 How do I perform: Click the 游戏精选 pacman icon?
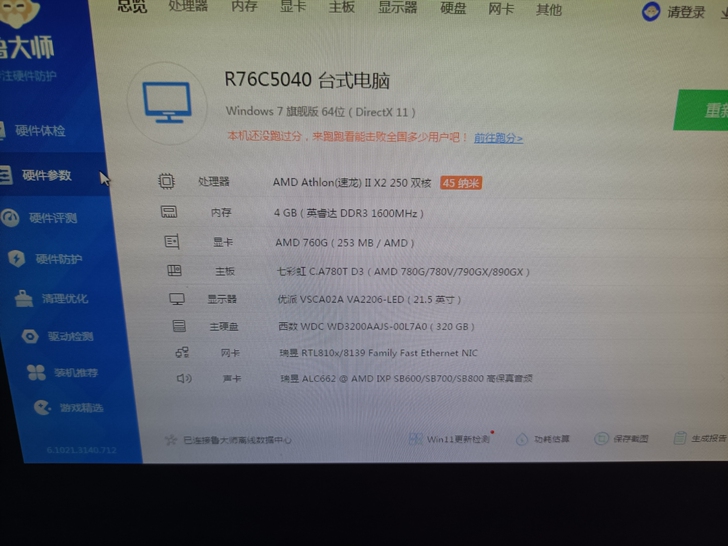(x=42, y=408)
